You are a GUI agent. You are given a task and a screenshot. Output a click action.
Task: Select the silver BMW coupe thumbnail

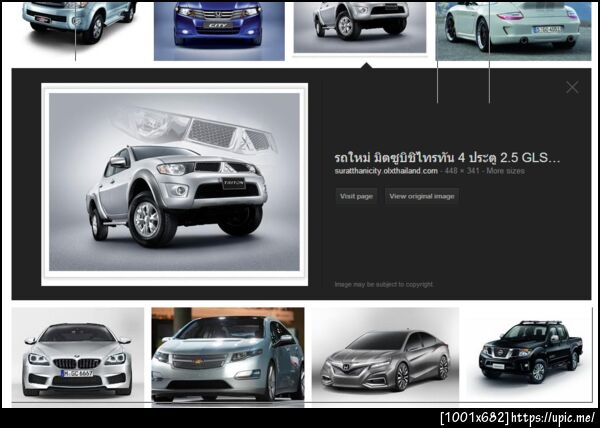click(x=78, y=355)
